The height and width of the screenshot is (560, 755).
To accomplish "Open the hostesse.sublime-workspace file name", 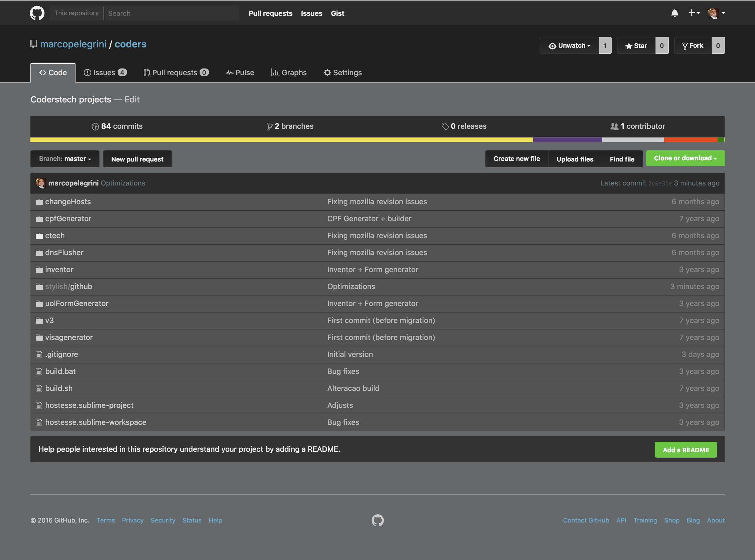I will (96, 422).
